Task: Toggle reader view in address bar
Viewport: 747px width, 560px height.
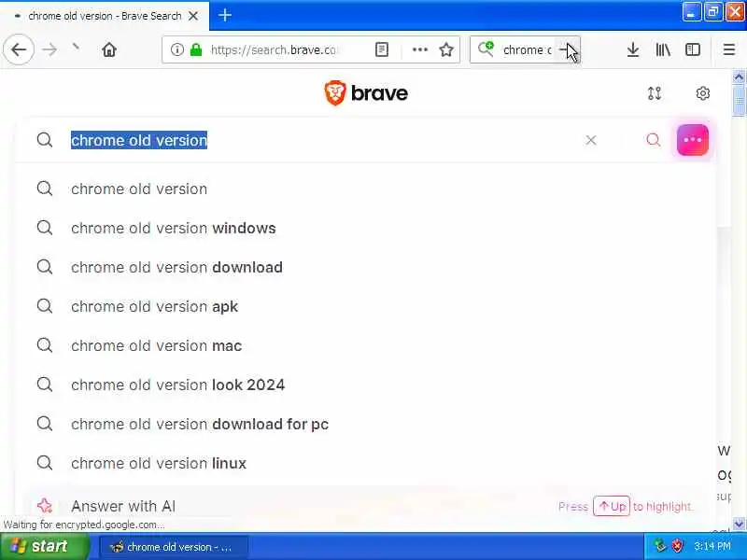Action: point(382,49)
